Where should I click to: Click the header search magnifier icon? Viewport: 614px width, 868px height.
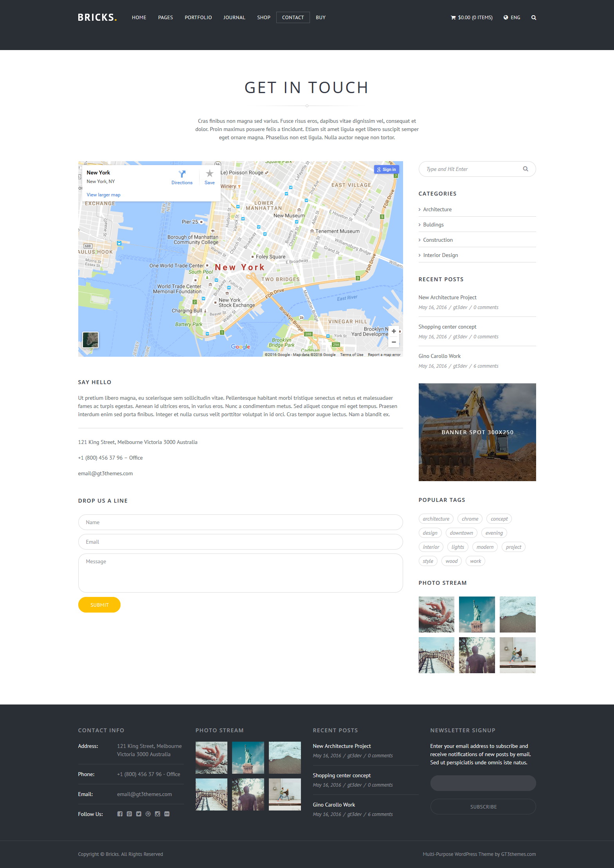534,18
